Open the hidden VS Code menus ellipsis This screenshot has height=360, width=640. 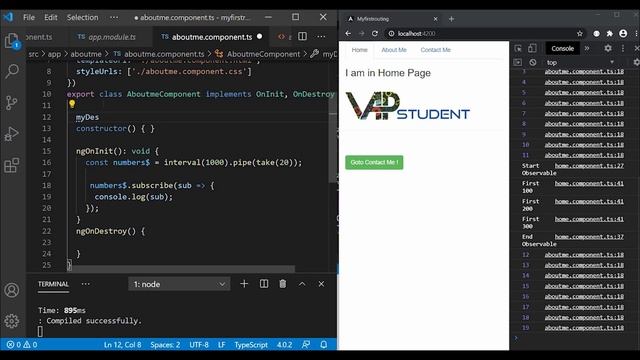click(x=114, y=17)
